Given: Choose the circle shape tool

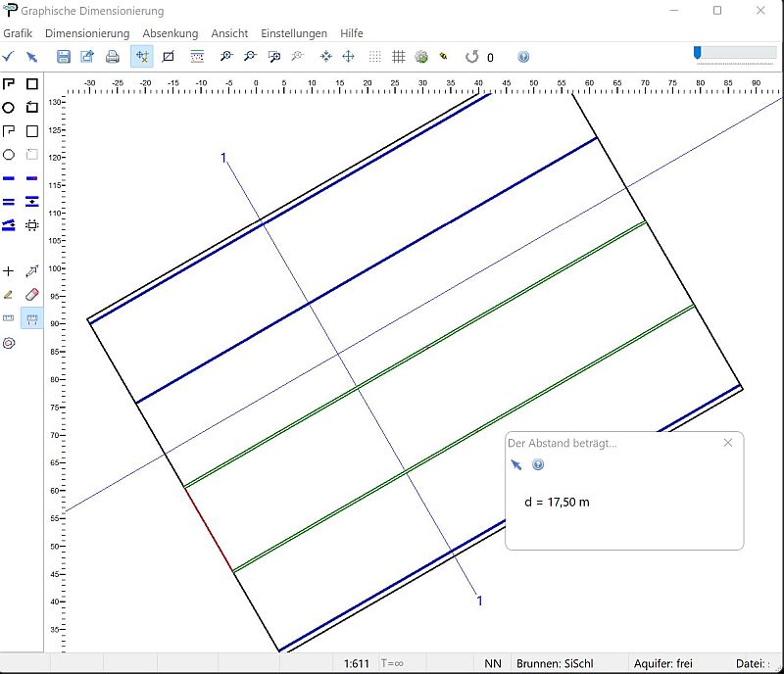Looking at the screenshot, I should coord(9,108).
